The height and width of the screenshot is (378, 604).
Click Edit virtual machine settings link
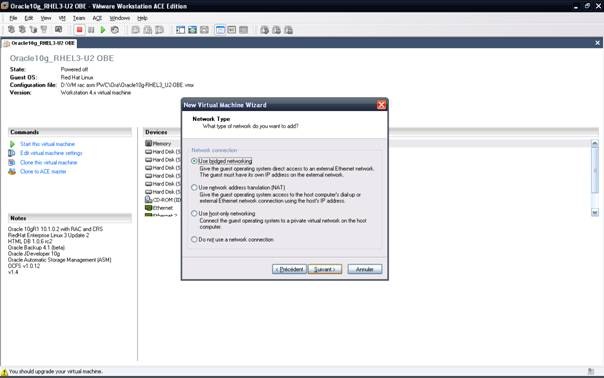point(51,153)
